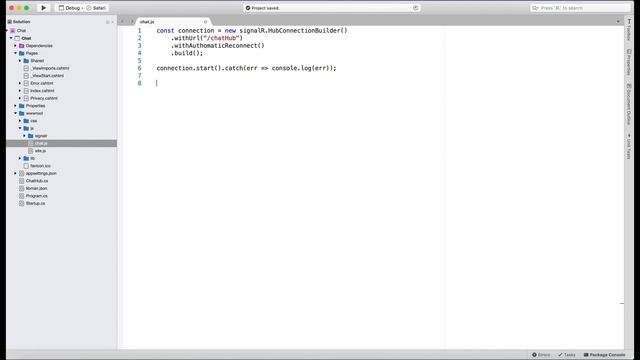
Task: Close the Solution pad with its header button
Action: 113,22
